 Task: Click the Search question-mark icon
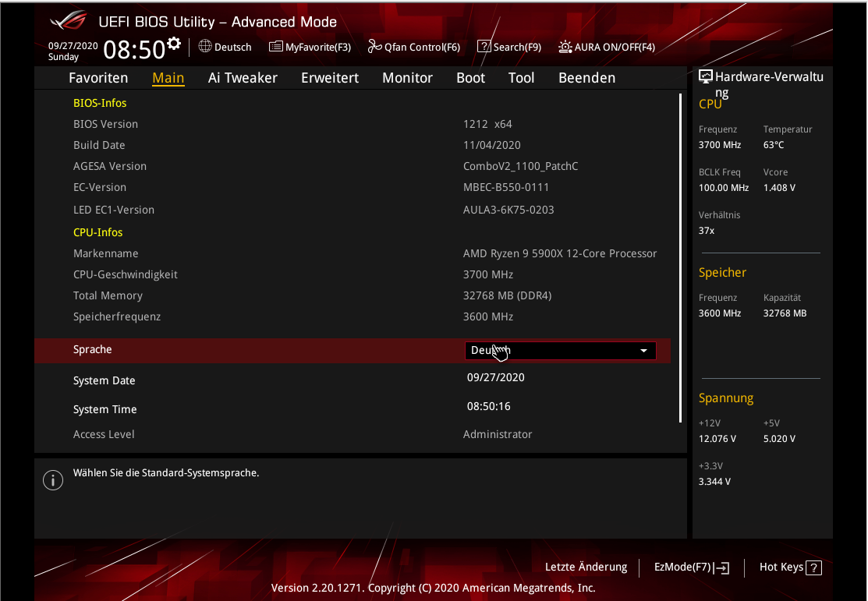coord(484,47)
